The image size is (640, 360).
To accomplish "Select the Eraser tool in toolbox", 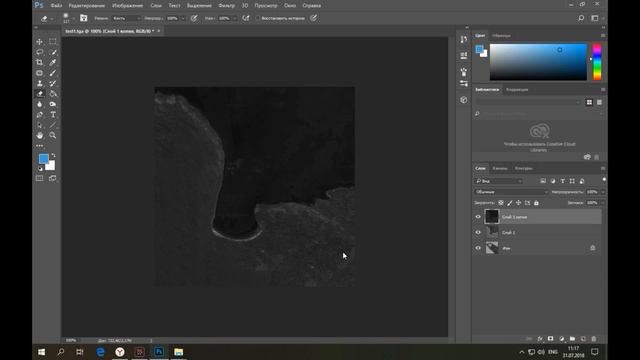I will (x=40, y=94).
